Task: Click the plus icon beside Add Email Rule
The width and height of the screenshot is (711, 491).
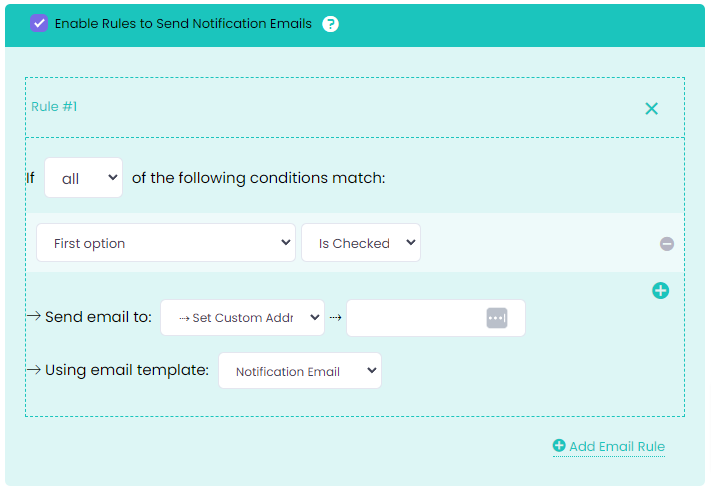Action: [559, 446]
